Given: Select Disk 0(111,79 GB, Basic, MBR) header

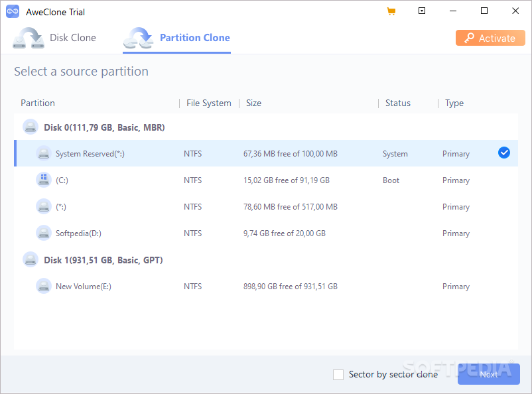Looking at the screenshot, I should tap(105, 127).
